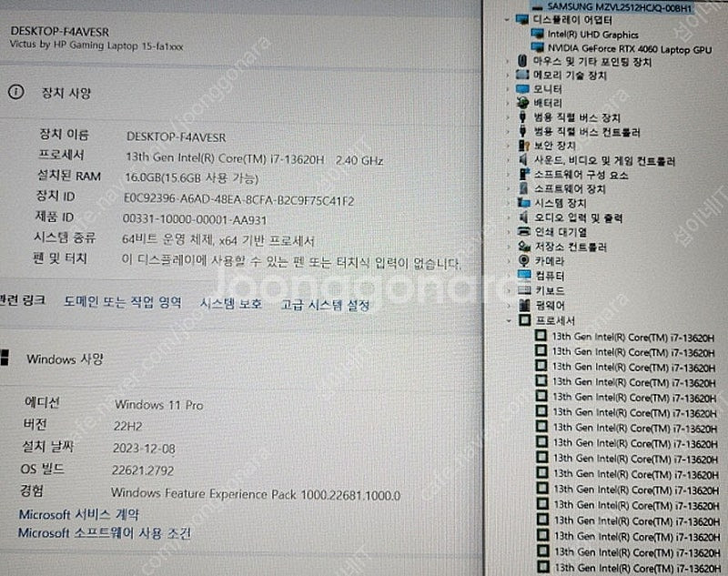Click the Intel(R) UHD Graphics adapter icon
The image size is (728, 576).
pyautogui.click(x=537, y=34)
